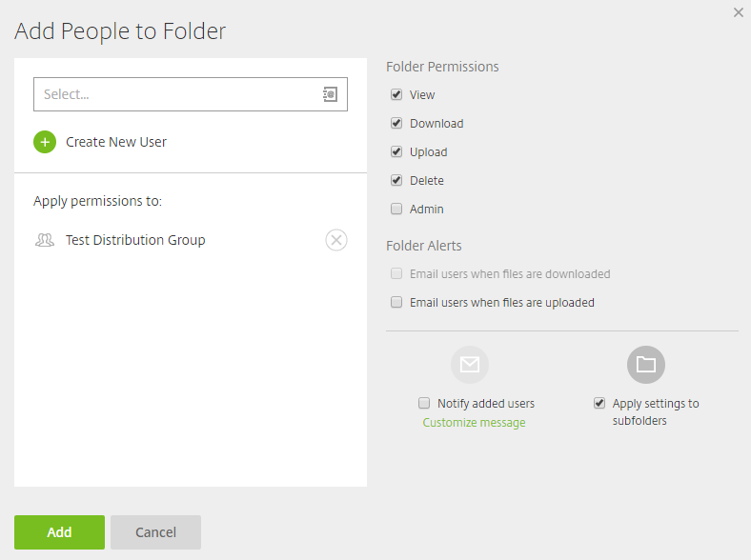Uncheck the View permission
Viewport: 751px width, 560px height.
(396, 94)
